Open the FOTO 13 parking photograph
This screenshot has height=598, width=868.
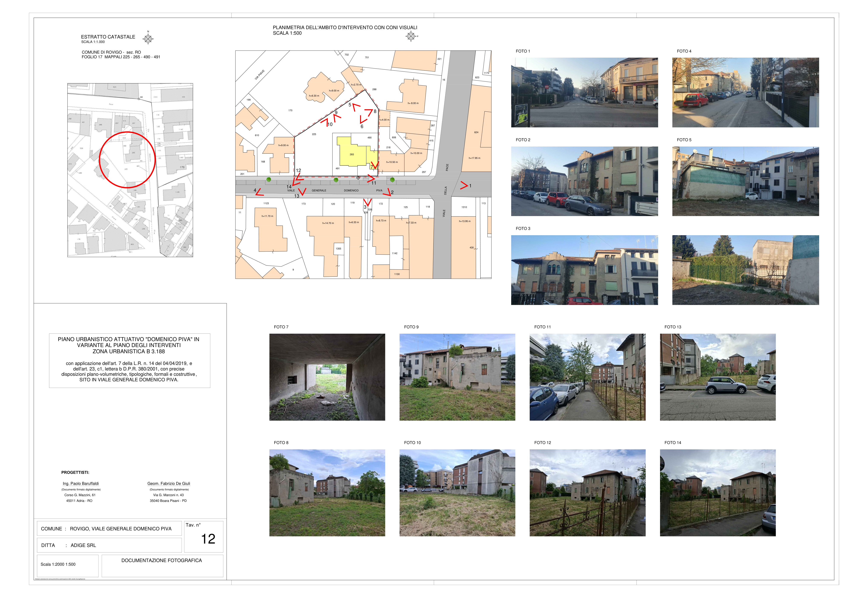(718, 377)
